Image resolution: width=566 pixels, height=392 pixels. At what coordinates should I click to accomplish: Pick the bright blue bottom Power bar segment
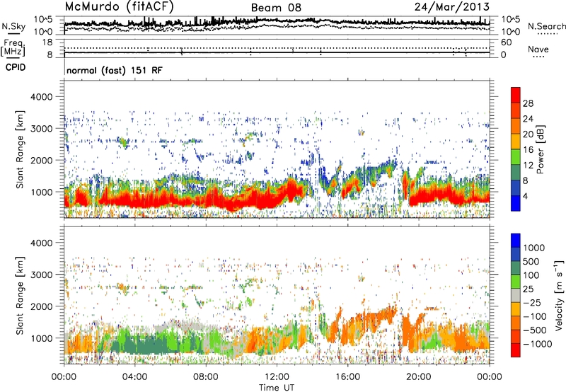[x=516, y=203]
